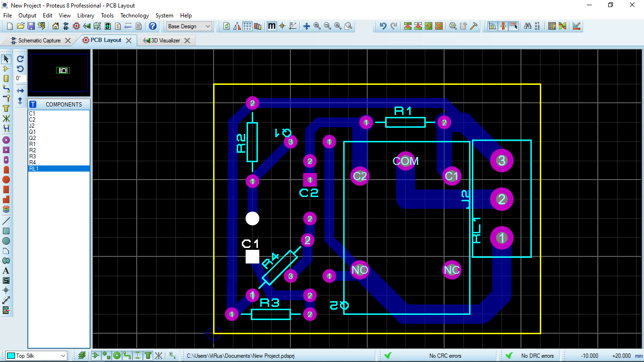Open the Help question mark icon
This screenshot has width=644, height=362.
click(x=152, y=26)
